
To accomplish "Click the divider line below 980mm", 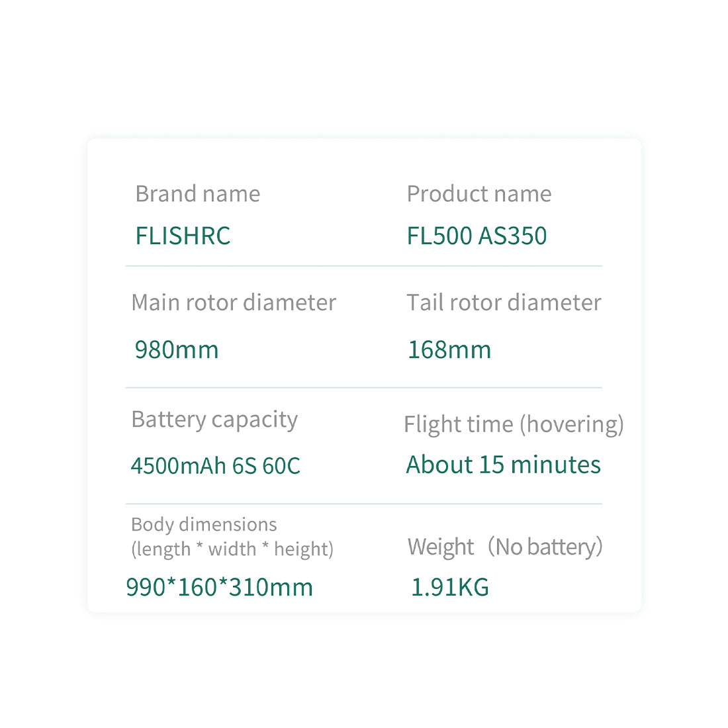I will [363, 388].
